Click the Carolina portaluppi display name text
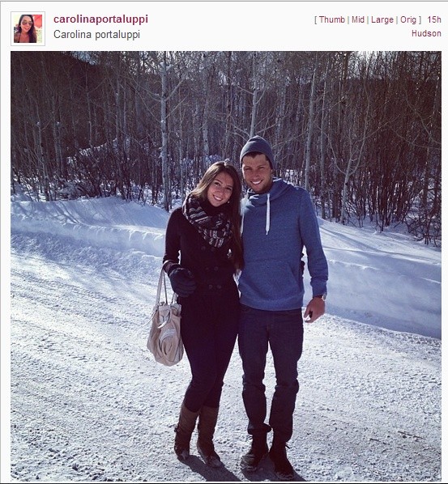This screenshot has width=448, height=484. [96, 34]
